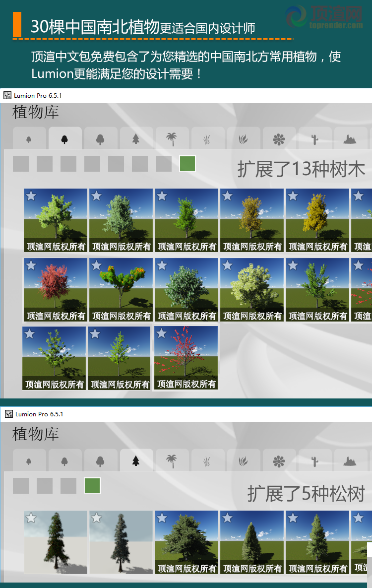This screenshot has height=588, width=372.
Task: Open large tree tab in upper plant library
Action: point(101,139)
